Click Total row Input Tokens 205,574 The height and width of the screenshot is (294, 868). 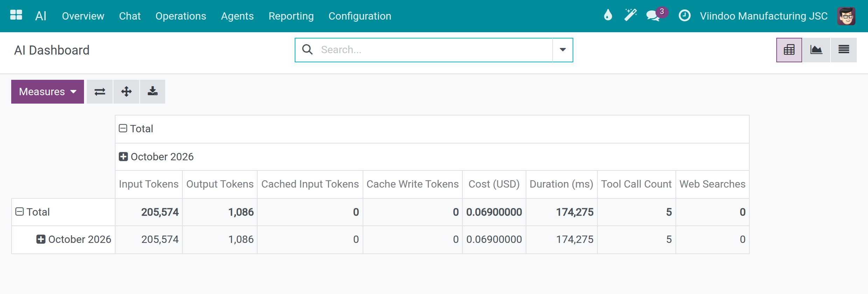149,212
